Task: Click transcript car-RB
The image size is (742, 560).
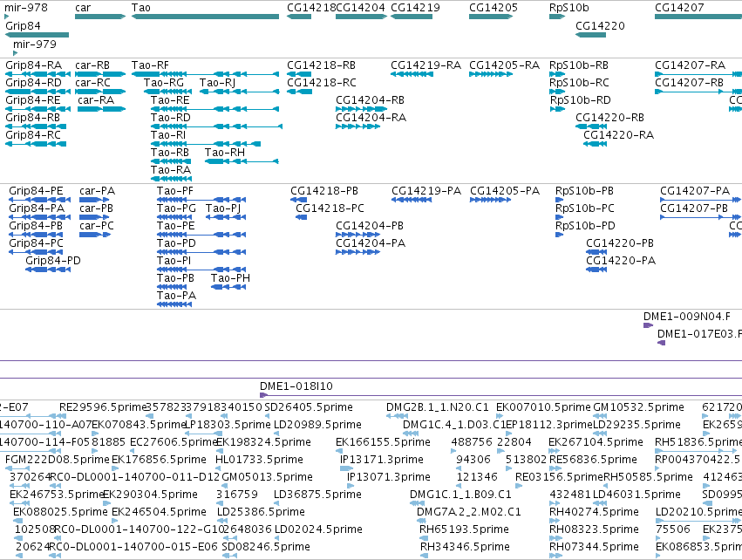Action: pyautogui.click(x=100, y=74)
